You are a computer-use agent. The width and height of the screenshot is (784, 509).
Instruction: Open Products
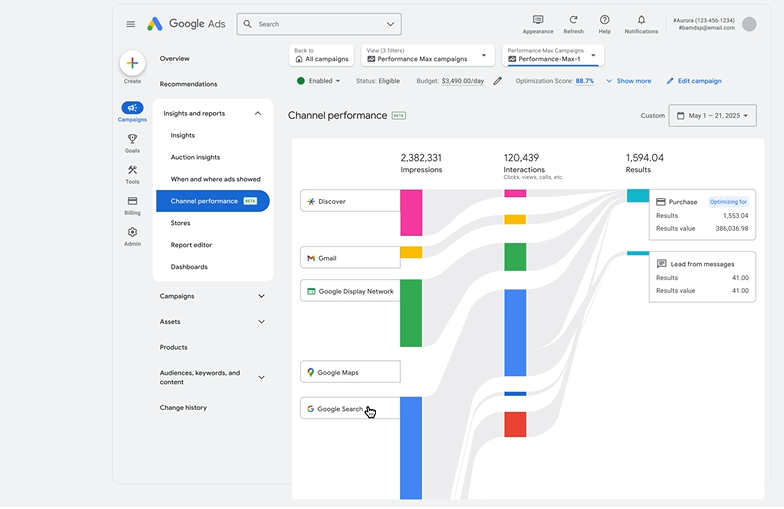(x=174, y=347)
